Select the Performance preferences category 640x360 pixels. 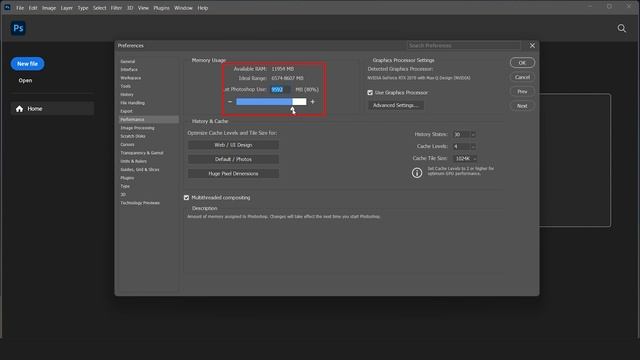pyautogui.click(x=149, y=119)
